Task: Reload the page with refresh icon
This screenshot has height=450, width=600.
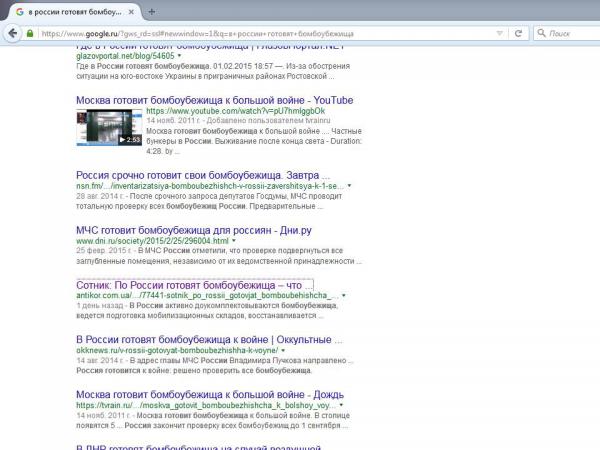Action: 518,33
